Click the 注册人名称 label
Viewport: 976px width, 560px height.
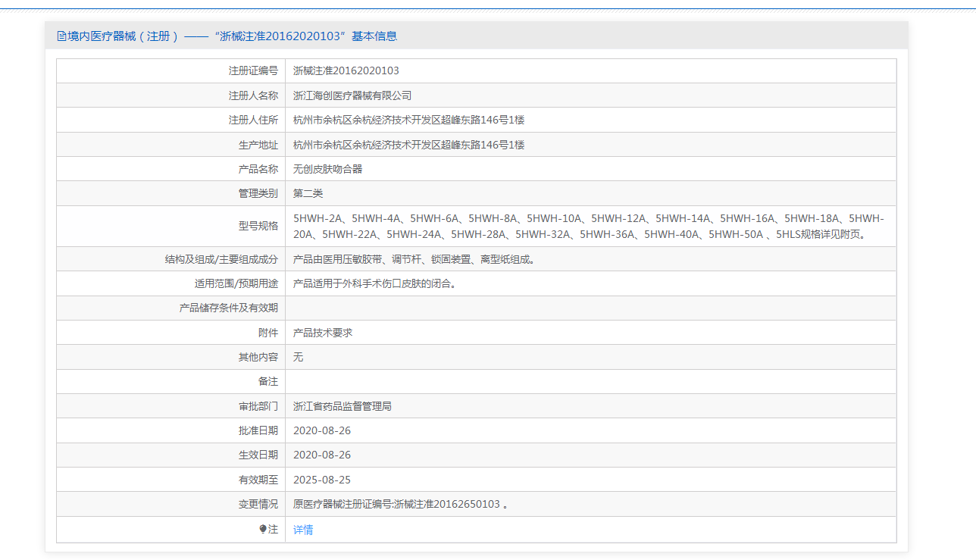[x=254, y=95]
